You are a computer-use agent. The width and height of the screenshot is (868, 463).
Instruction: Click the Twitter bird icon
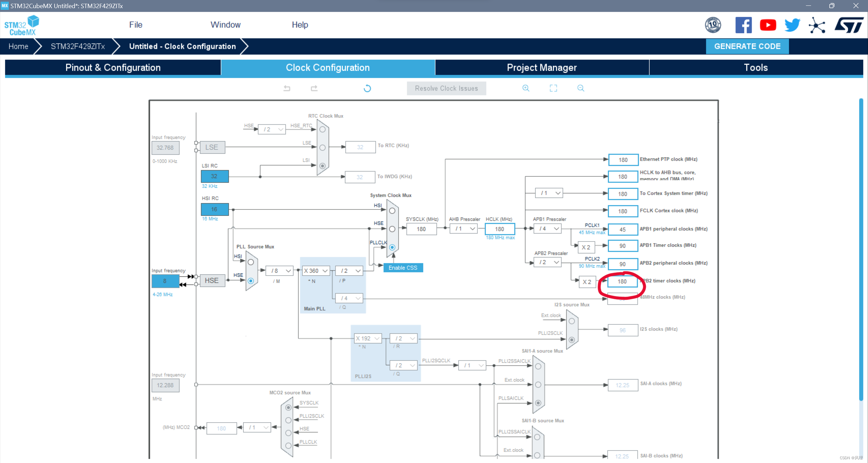[x=792, y=25]
